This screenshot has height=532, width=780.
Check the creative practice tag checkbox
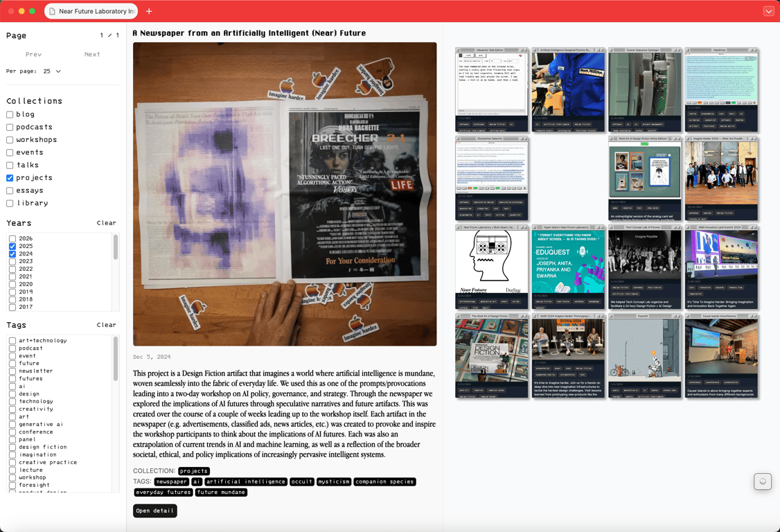tap(12, 462)
